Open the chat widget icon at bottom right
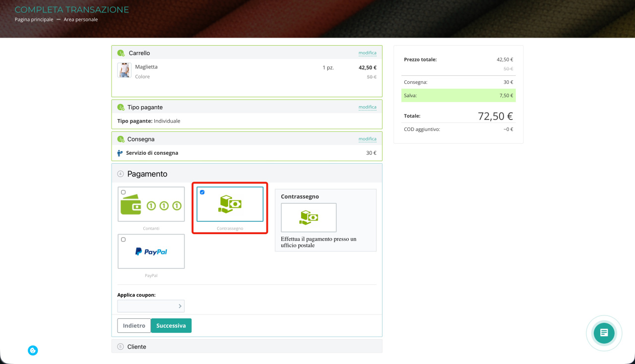 (x=604, y=332)
